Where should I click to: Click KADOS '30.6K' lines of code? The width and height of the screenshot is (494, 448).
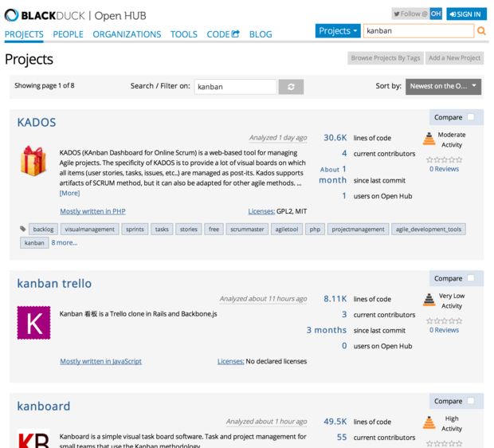pyautogui.click(x=335, y=138)
